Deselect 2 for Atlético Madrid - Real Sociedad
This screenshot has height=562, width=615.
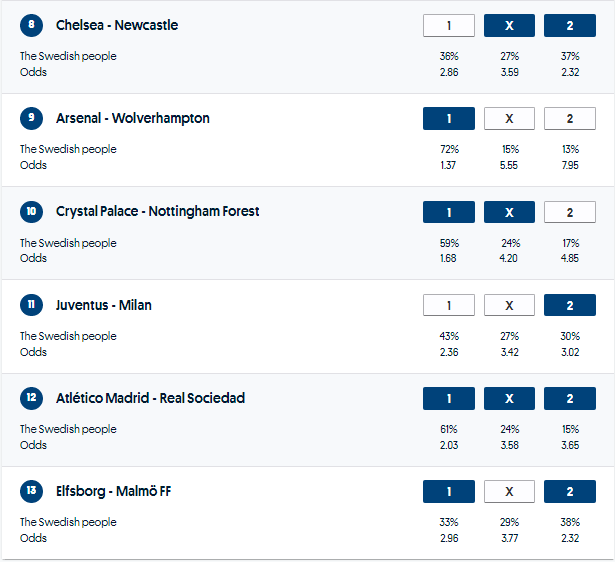[569, 399]
